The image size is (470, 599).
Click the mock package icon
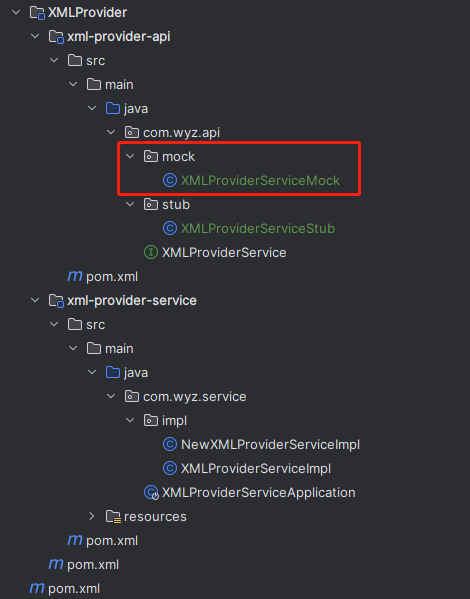[x=151, y=156]
